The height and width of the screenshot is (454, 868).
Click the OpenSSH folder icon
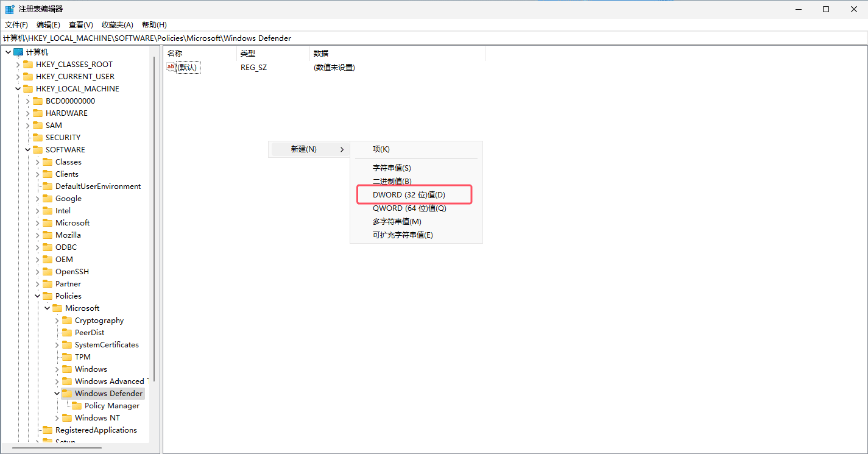coord(48,272)
